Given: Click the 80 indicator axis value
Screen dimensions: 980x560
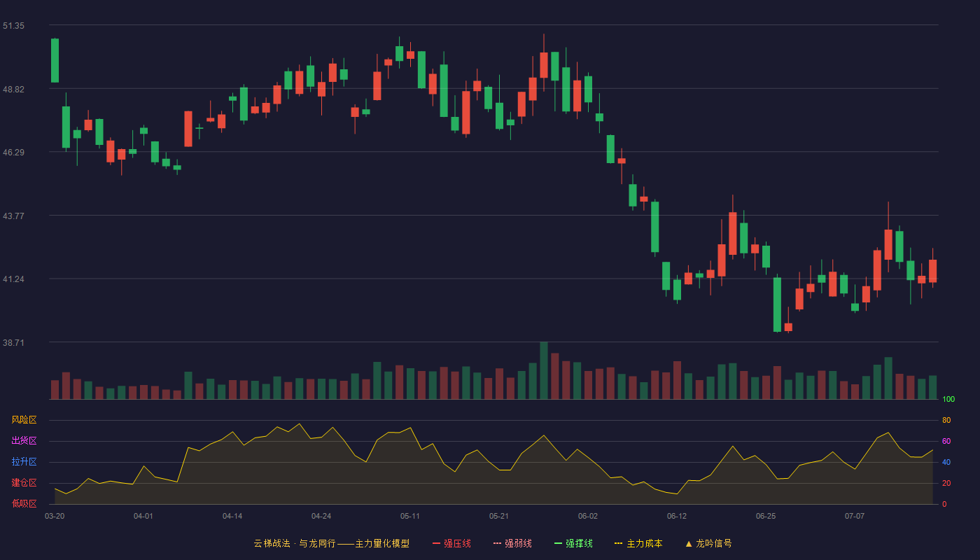Looking at the screenshot, I should coord(946,421).
